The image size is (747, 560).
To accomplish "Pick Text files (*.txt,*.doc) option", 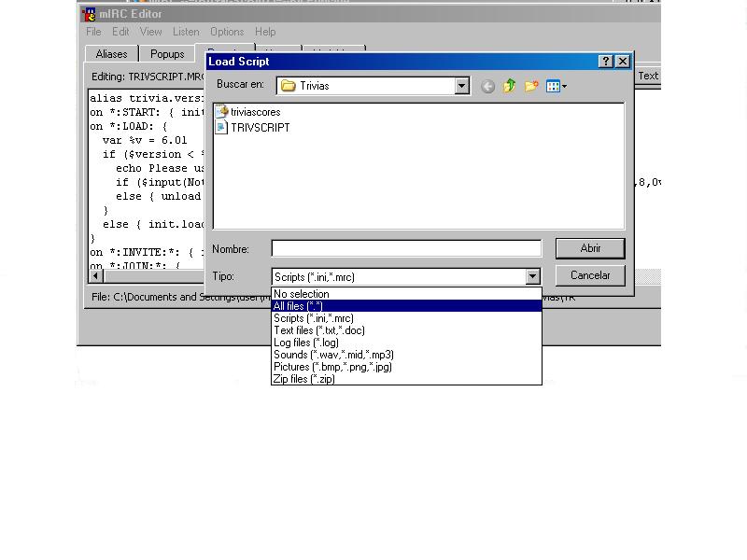I will pyautogui.click(x=318, y=330).
